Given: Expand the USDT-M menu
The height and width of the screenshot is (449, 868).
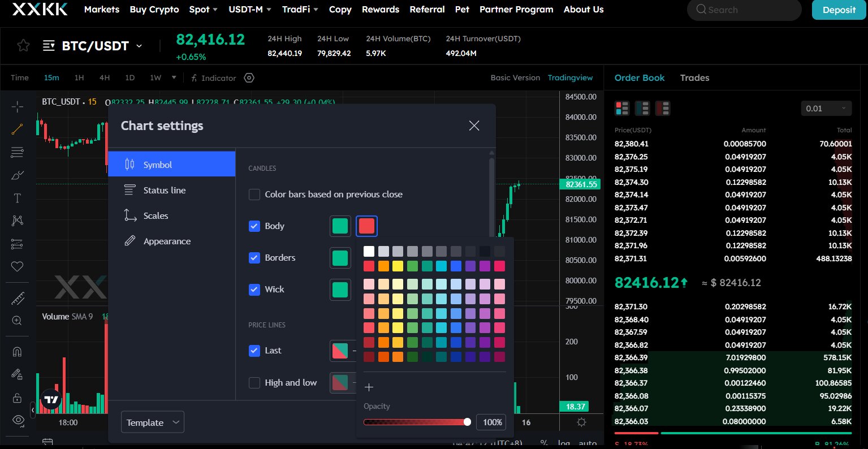Looking at the screenshot, I should click(250, 10).
